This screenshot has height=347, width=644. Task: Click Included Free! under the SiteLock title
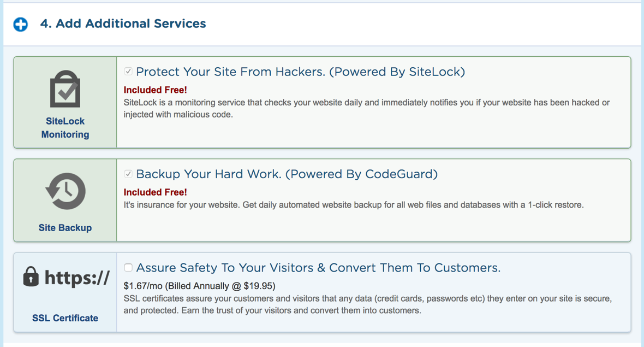(155, 90)
